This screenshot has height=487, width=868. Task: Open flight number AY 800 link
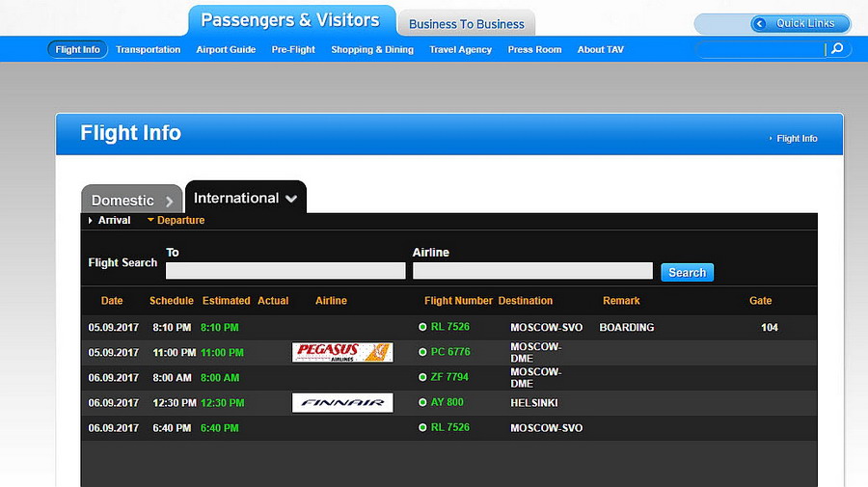(447, 402)
